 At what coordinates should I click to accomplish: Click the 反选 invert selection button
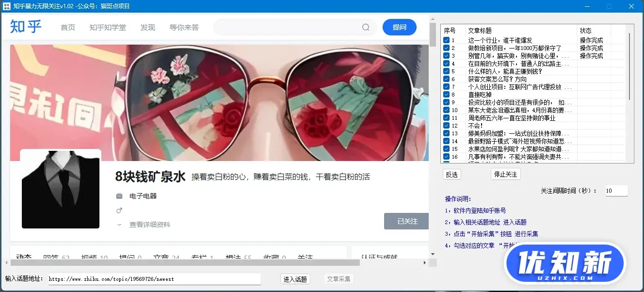[452, 174]
